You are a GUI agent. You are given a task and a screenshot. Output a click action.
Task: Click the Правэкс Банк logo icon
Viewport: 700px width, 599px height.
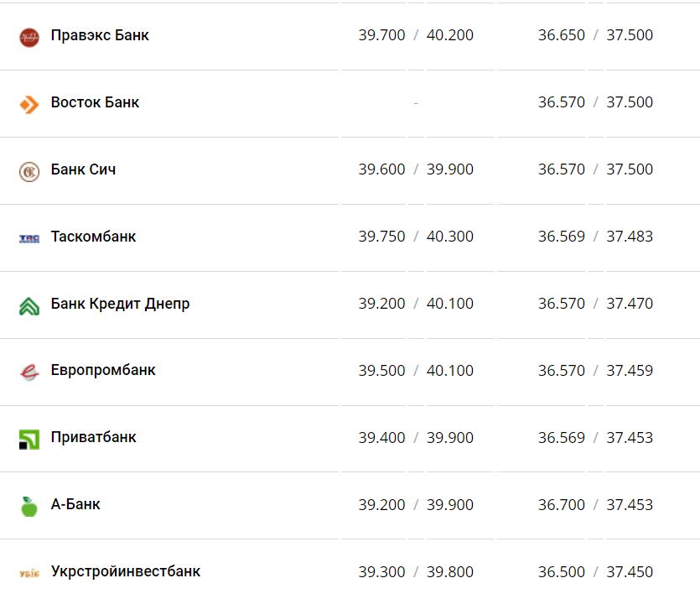(x=29, y=36)
